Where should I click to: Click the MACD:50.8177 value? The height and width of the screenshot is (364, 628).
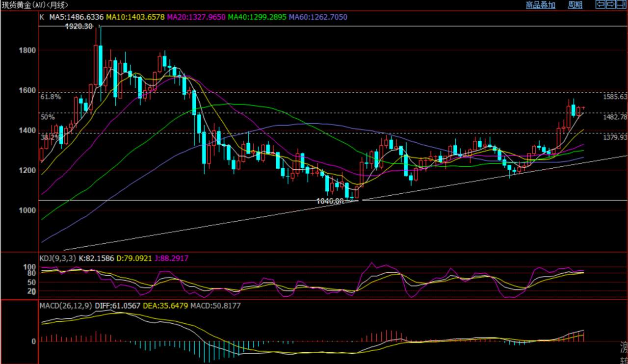(x=216, y=306)
